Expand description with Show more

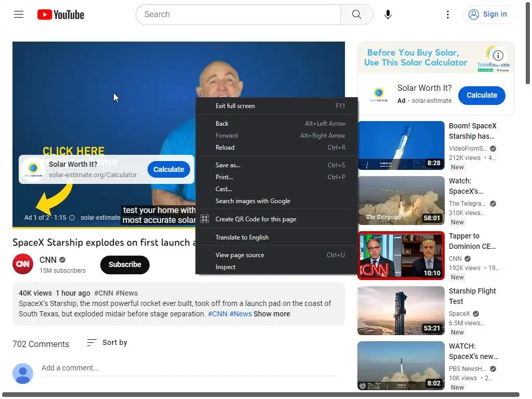click(x=271, y=314)
